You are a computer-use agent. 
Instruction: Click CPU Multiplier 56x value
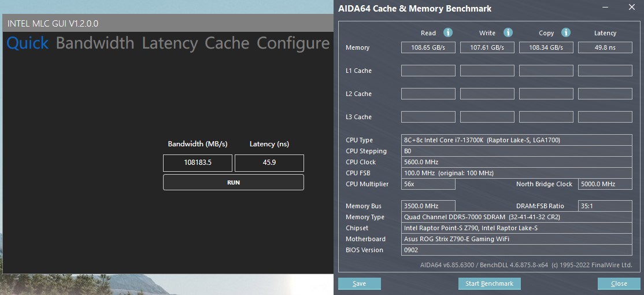coord(428,184)
